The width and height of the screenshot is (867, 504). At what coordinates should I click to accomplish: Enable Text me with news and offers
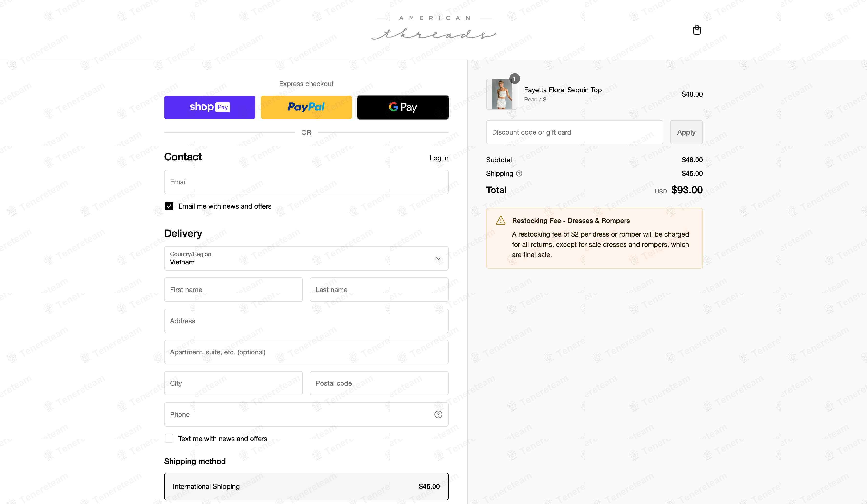tap(169, 438)
